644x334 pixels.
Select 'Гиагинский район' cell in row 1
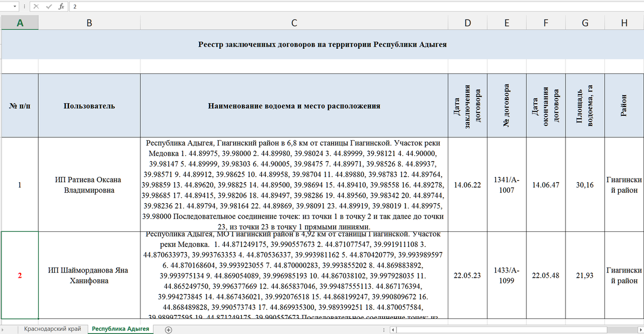pyautogui.click(x=624, y=185)
